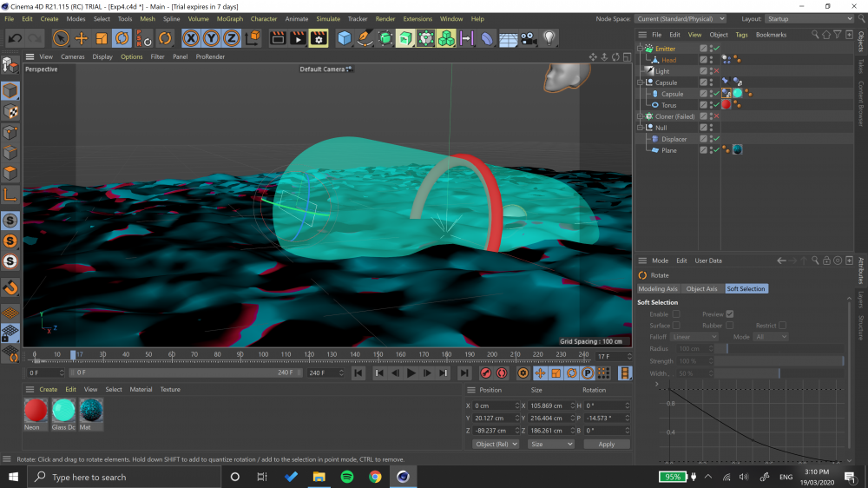Open Edit Render Settings icon
The height and width of the screenshot is (488, 868).
coord(319,38)
